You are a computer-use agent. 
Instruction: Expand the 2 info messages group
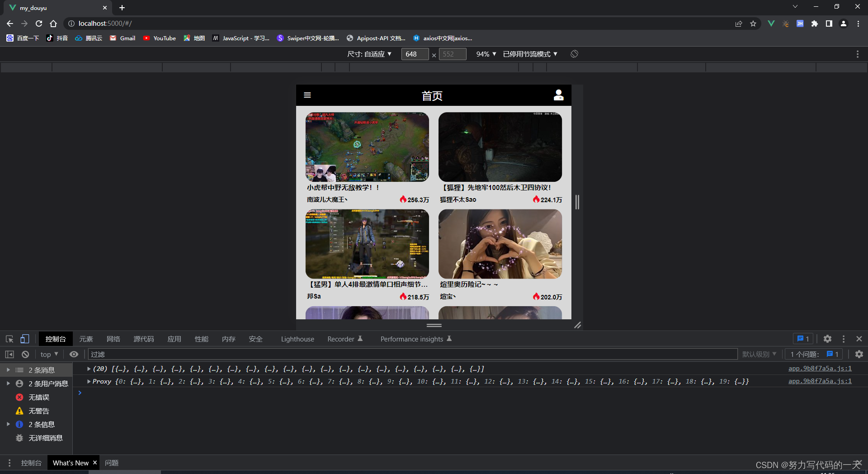click(x=8, y=424)
